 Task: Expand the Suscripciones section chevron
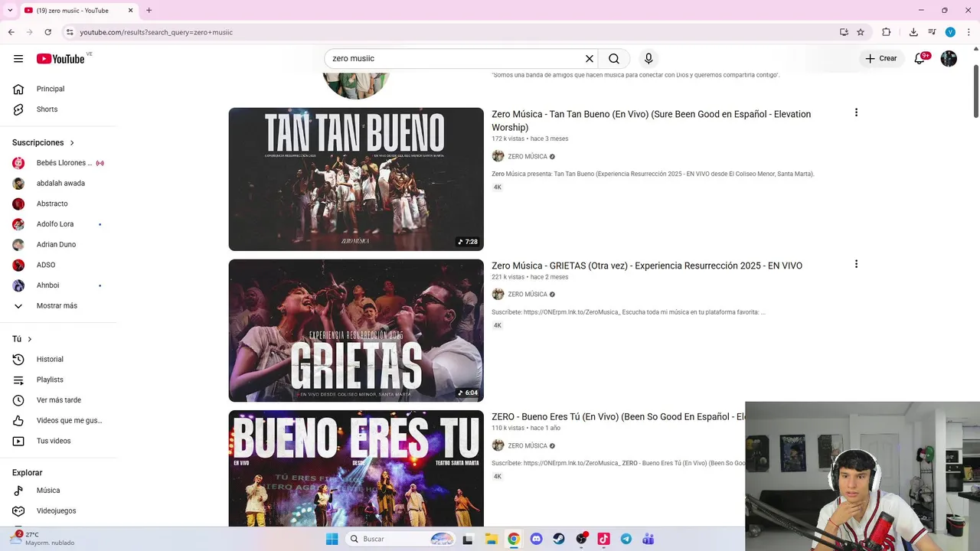[72, 143]
